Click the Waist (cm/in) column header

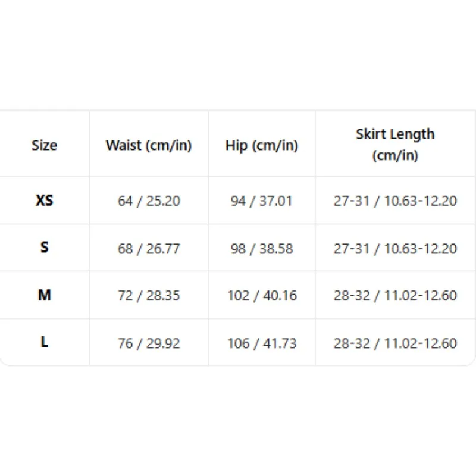[x=149, y=145]
